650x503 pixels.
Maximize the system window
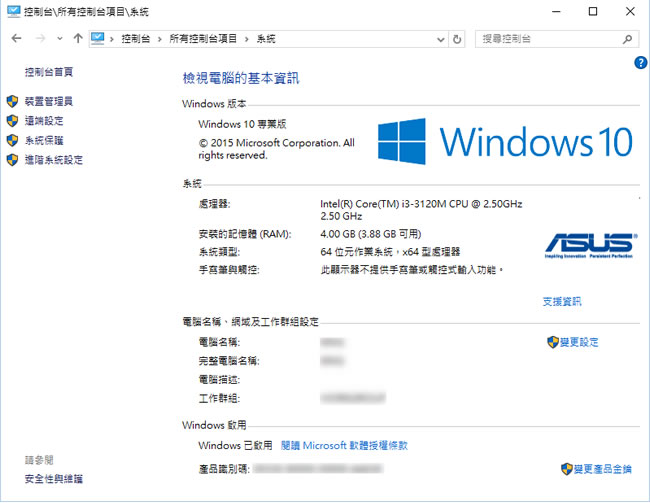pyautogui.click(x=593, y=11)
